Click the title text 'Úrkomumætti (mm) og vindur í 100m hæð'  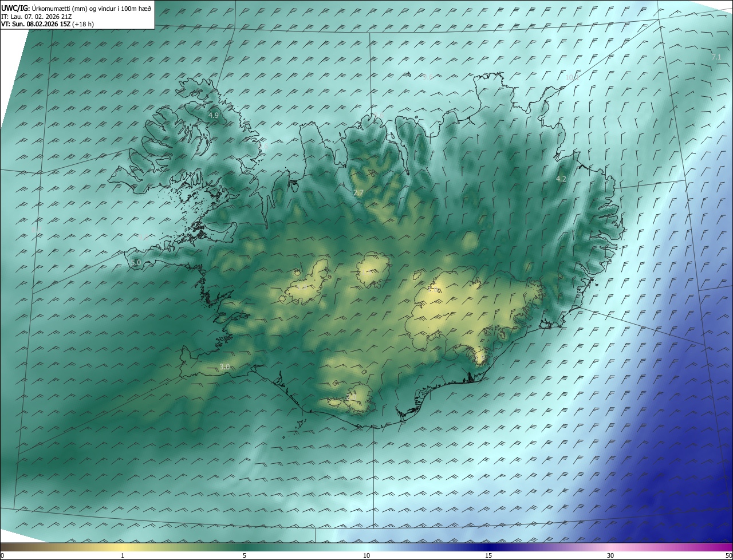click(x=92, y=8)
